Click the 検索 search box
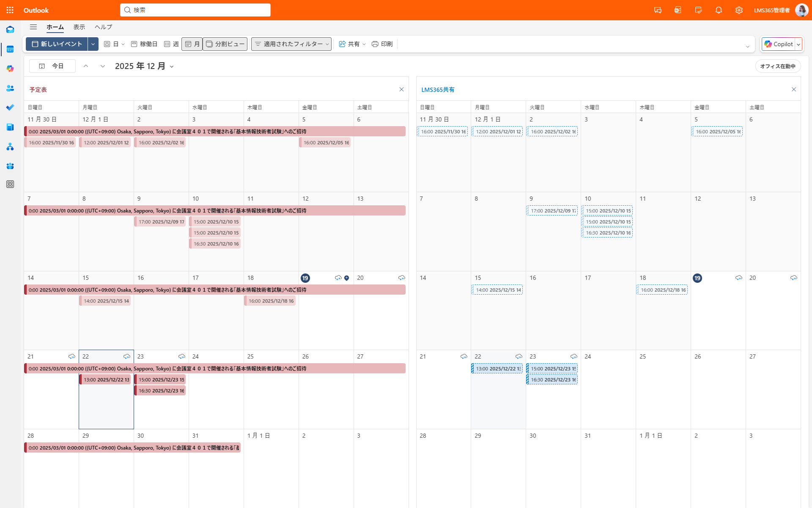Screen dimensions: 812x508 click(x=195, y=10)
